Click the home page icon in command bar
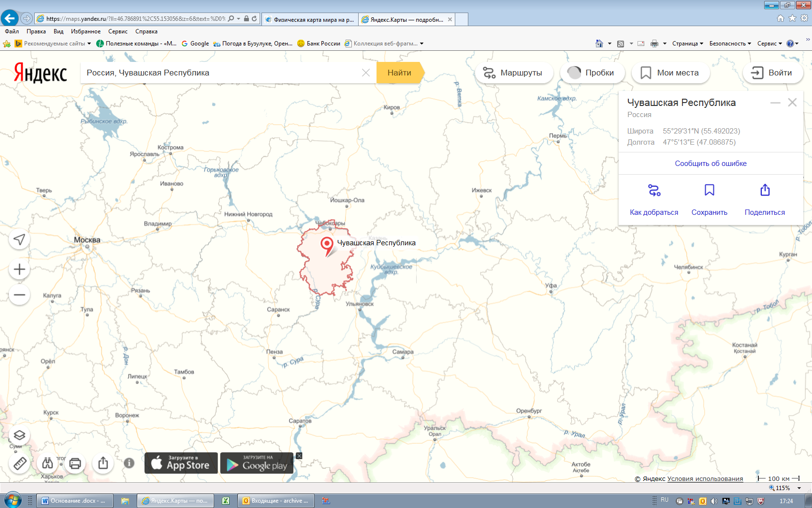Image resolution: width=812 pixels, height=508 pixels. click(599, 44)
